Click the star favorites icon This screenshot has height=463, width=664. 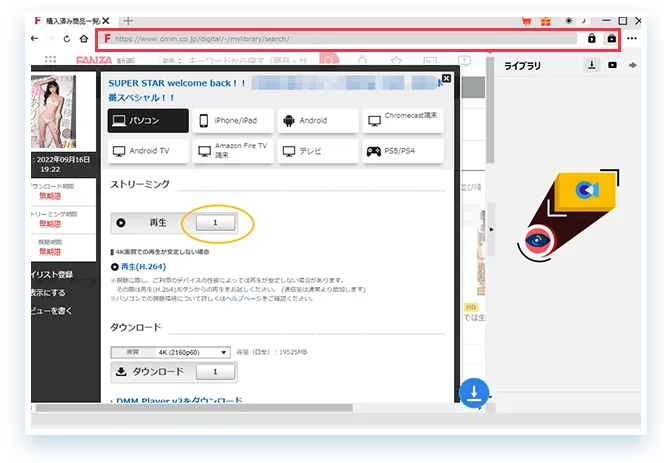point(396,61)
